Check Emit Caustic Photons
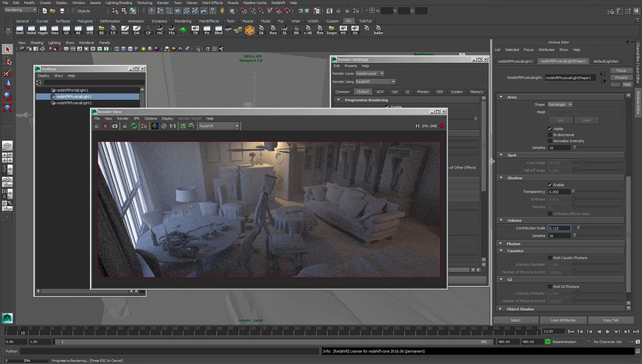The width and height of the screenshot is (642, 364). 550,258
